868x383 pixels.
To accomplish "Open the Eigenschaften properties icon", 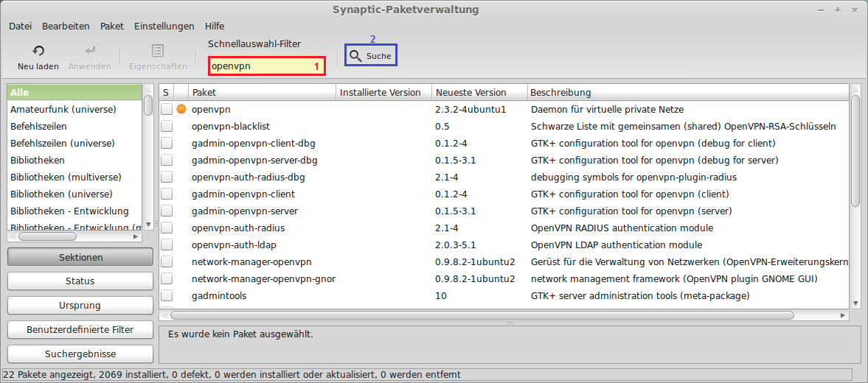I will click(158, 51).
